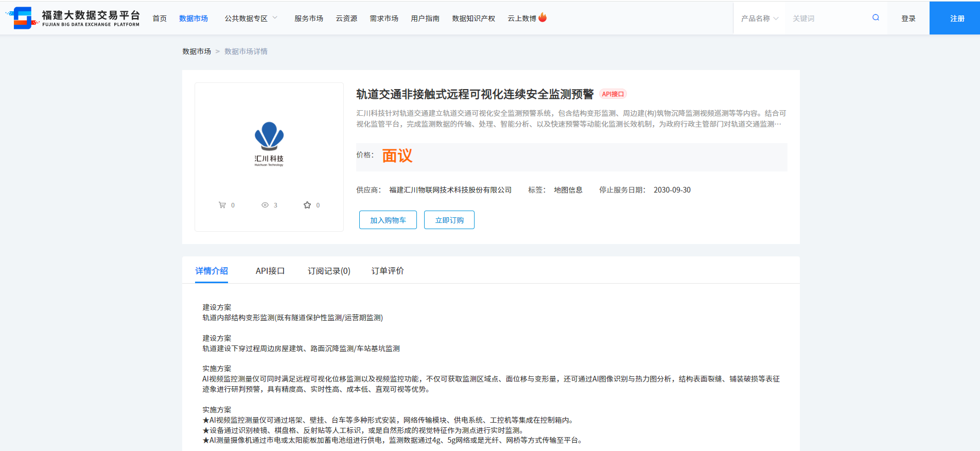Click the line starting ★AI测量摄像机通过市电
This screenshot has height=451, width=980.
point(392,440)
